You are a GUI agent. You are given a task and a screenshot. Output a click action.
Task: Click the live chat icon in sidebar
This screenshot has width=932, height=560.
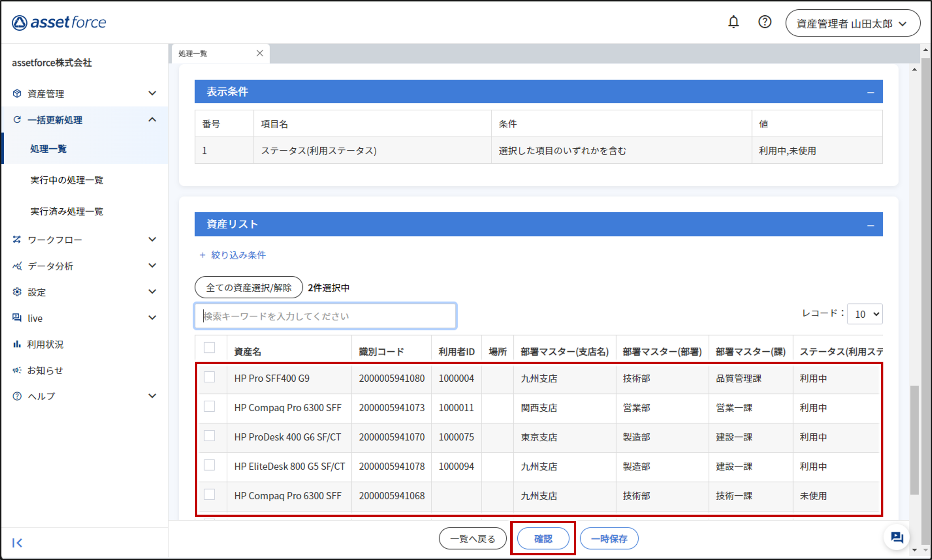click(x=17, y=318)
